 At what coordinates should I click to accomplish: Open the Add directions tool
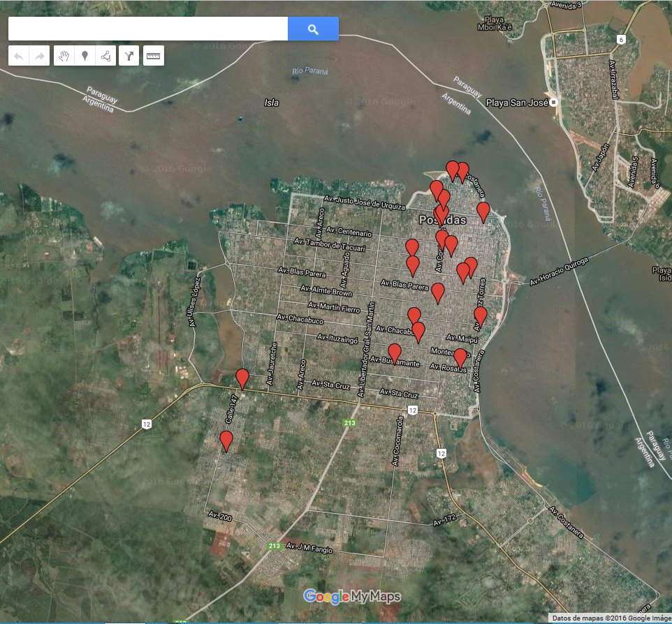(129, 56)
